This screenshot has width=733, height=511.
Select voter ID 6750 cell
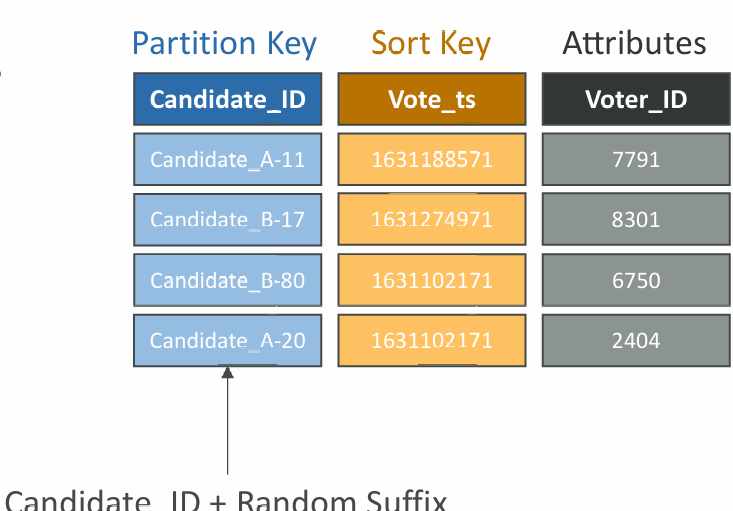tap(636, 280)
